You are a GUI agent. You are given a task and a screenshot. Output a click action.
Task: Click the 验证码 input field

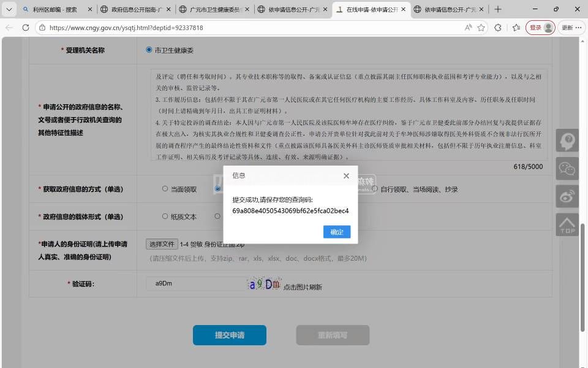(195, 283)
